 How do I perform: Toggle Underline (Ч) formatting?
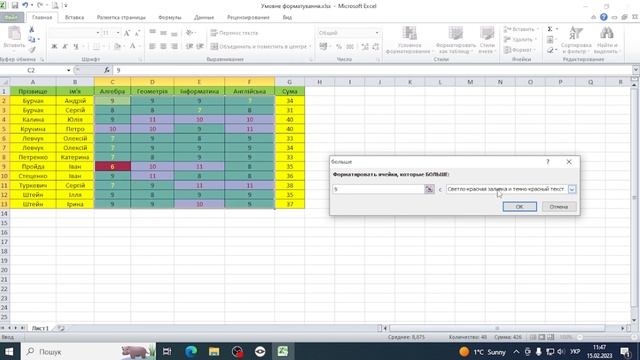pyautogui.click(x=76, y=47)
